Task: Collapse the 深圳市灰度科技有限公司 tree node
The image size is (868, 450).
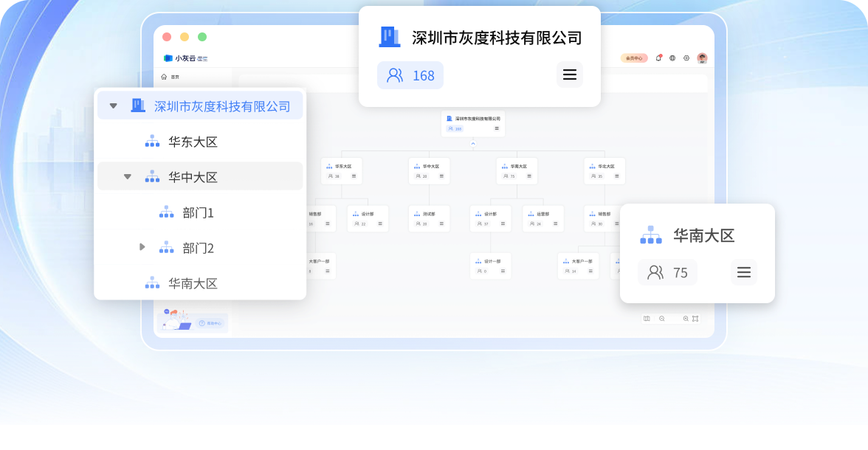Action: point(113,106)
